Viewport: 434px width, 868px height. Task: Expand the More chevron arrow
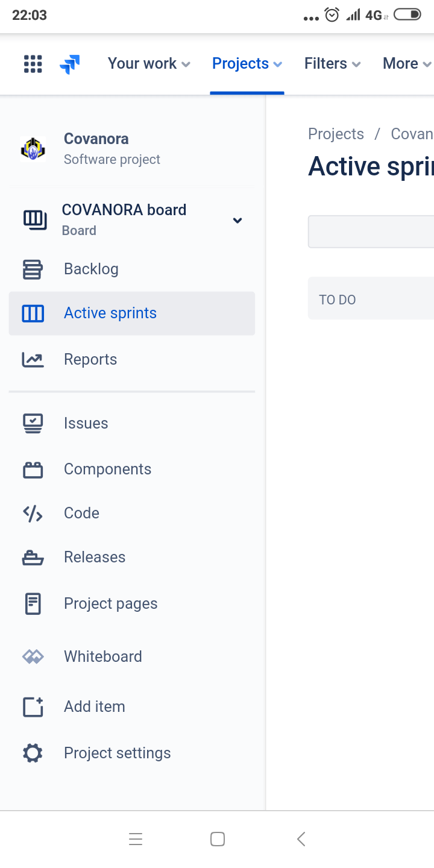click(x=427, y=64)
